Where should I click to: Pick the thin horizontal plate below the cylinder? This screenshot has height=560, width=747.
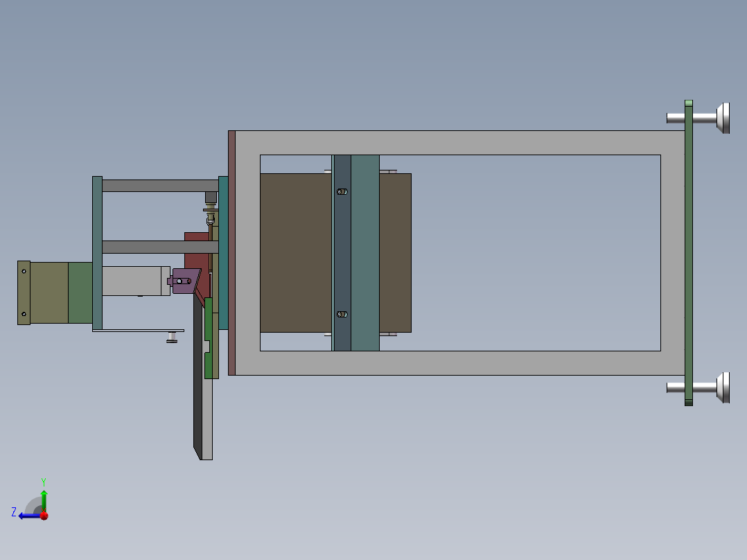138,331
